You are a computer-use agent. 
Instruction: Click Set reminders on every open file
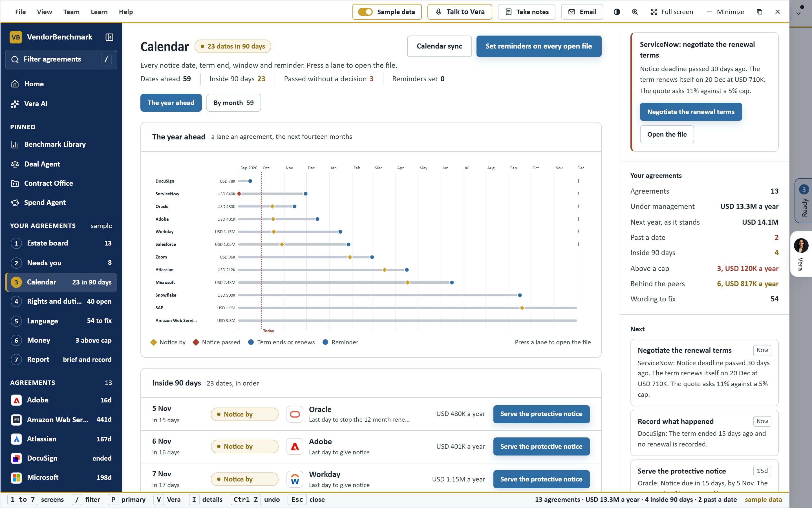(x=539, y=46)
